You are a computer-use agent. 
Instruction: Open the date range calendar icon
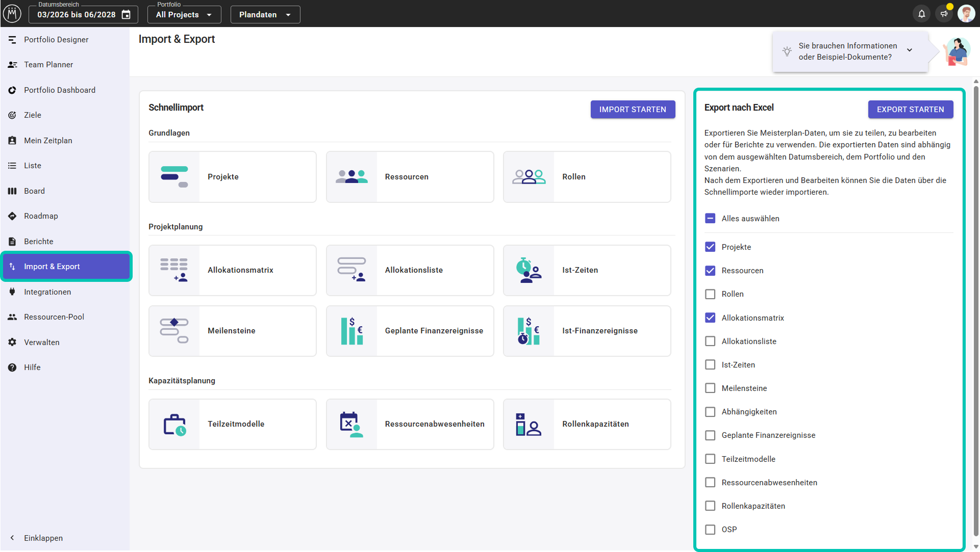[x=126, y=14]
